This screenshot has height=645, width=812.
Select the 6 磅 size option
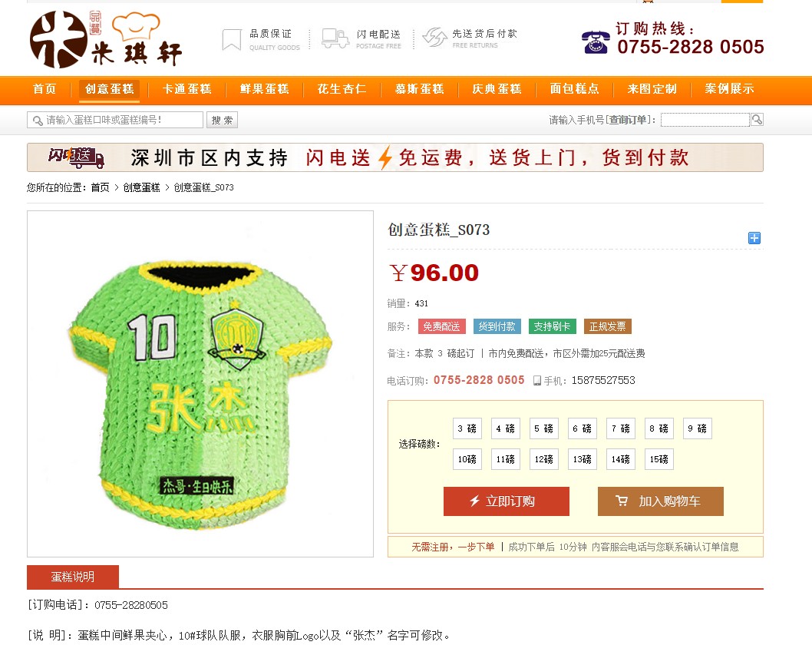tap(582, 428)
